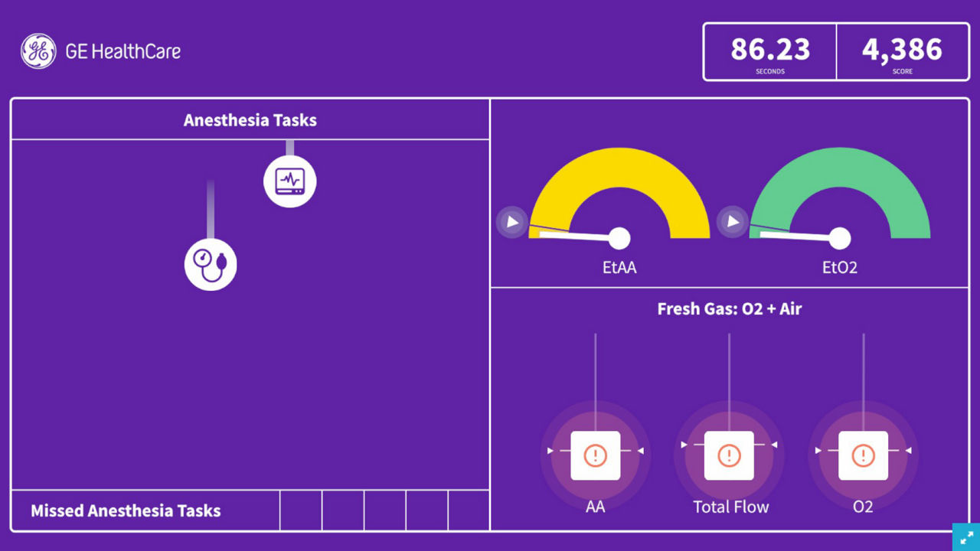Click the Total Flow warning icon
The height and width of the screenshot is (551, 980).
tap(730, 455)
